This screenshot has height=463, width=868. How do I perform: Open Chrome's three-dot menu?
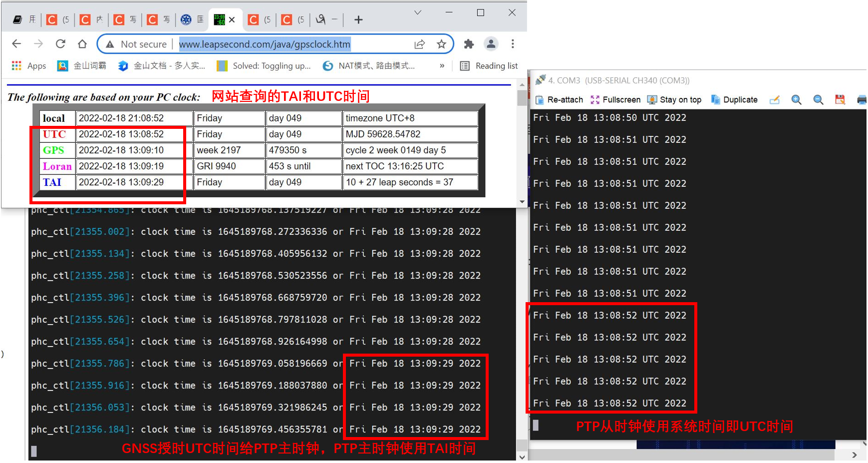coord(513,44)
